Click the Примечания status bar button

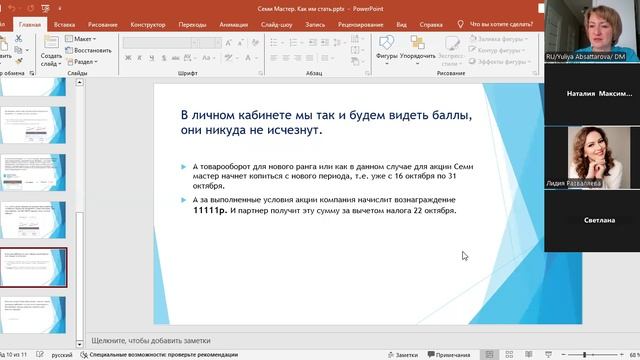click(449, 355)
